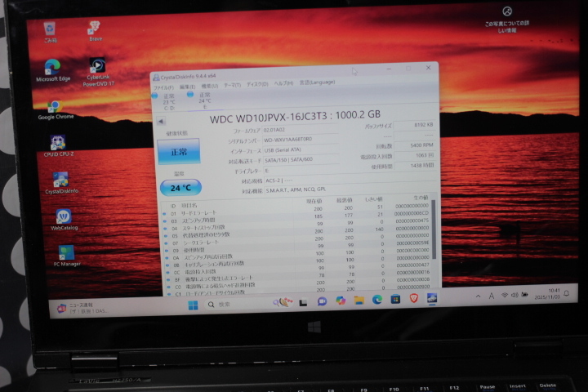Open the ディスク(D) menu
Viewport: 588px width, 392px height.
pyautogui.click(x=257, y=84)
